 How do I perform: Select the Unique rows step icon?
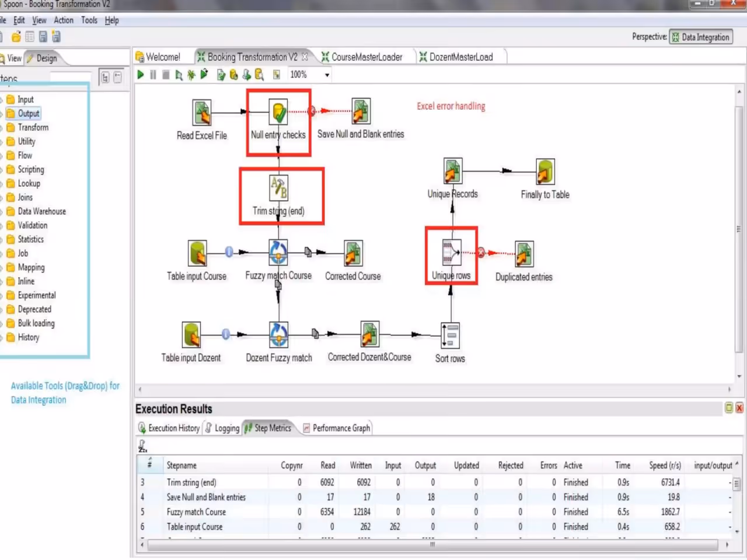coord(452,253)
